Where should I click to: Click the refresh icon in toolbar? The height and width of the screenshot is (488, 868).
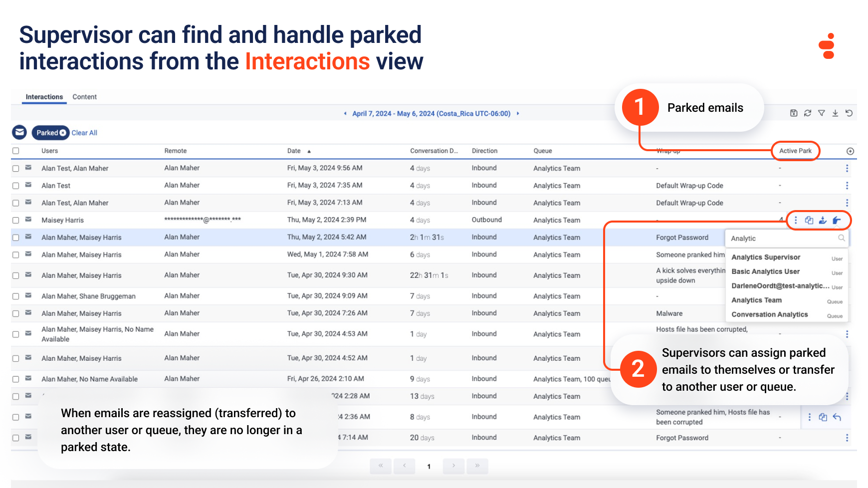pos(808,113)
